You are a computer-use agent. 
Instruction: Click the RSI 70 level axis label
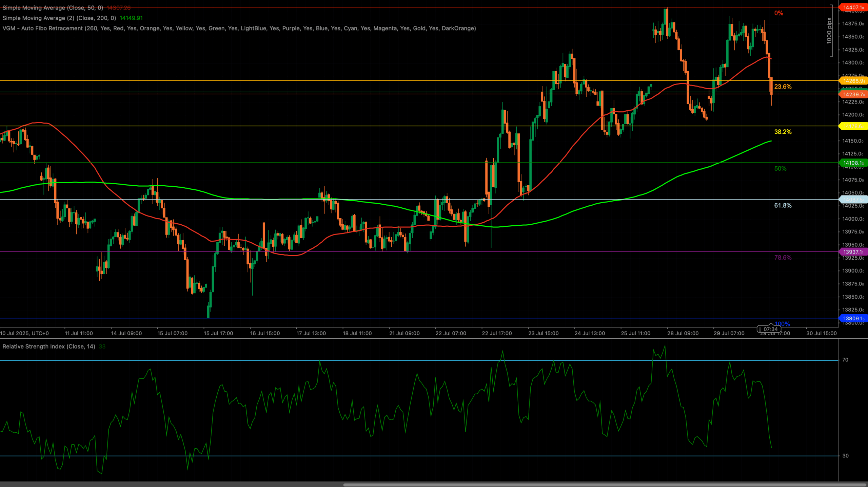pos(846,360)
